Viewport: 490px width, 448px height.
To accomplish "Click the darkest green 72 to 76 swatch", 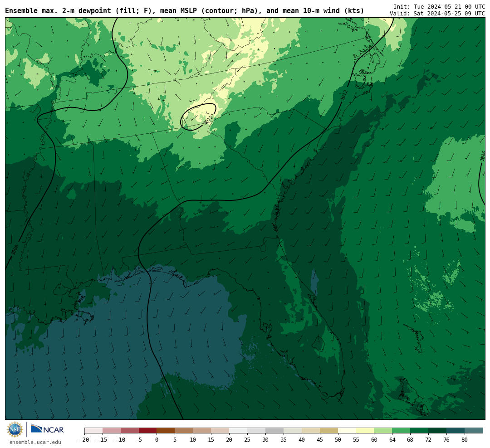I will coord(437,431).
